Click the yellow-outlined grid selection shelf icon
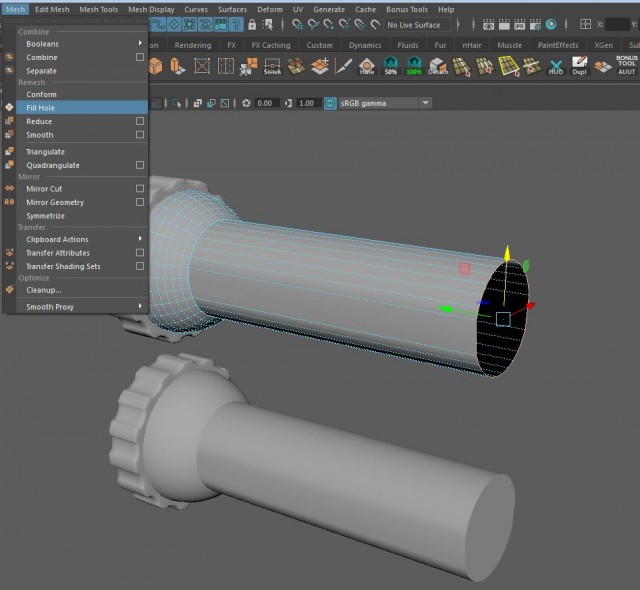This screenshot has height=590, width=640. [x=509, y=66]
